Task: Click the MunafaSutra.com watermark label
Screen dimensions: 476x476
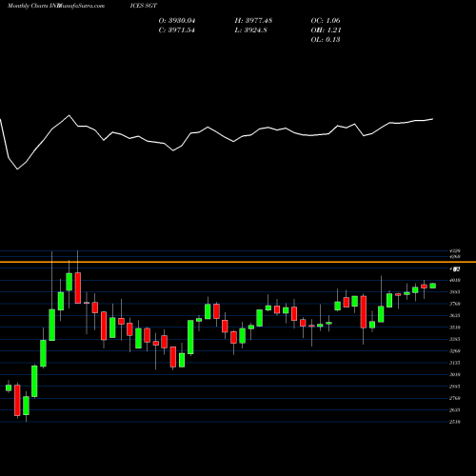Action: 81,6
